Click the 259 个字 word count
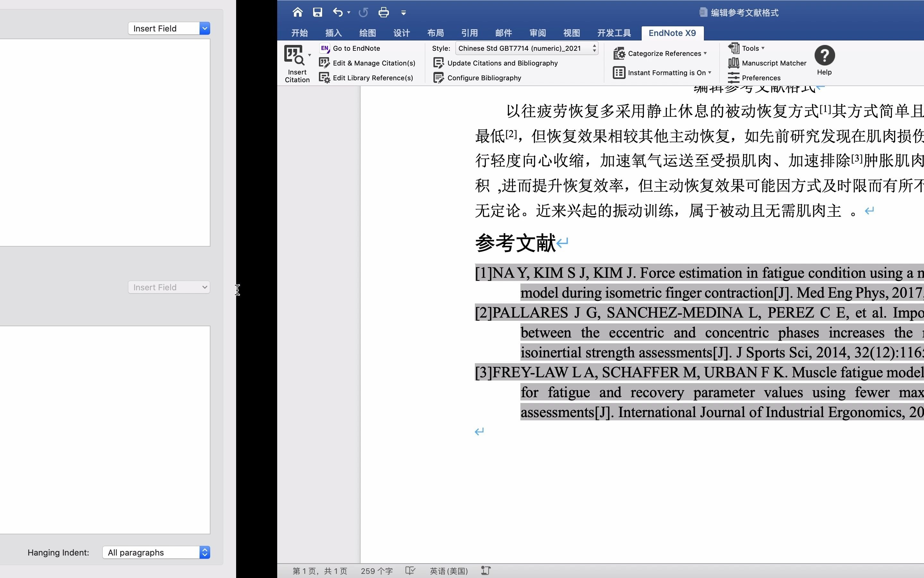Viewport: 924px width, 578px height. [376, 571]
